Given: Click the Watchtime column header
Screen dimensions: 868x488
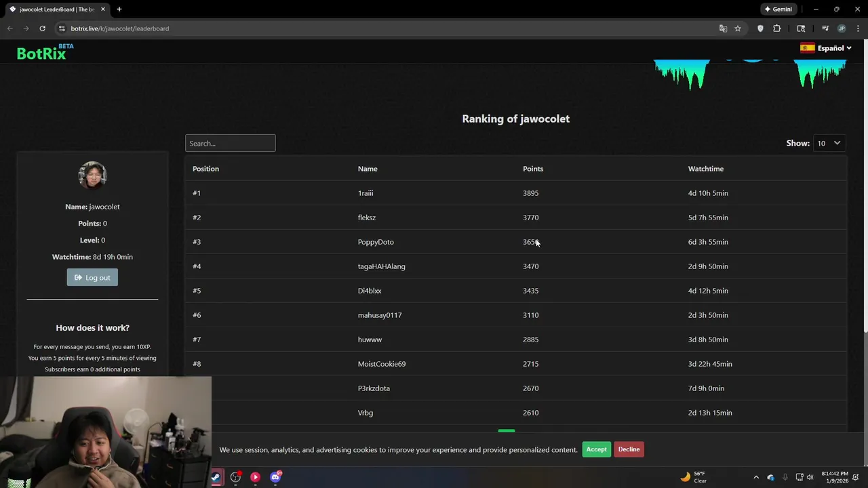Looking at the screenshot, I should 706,169.
